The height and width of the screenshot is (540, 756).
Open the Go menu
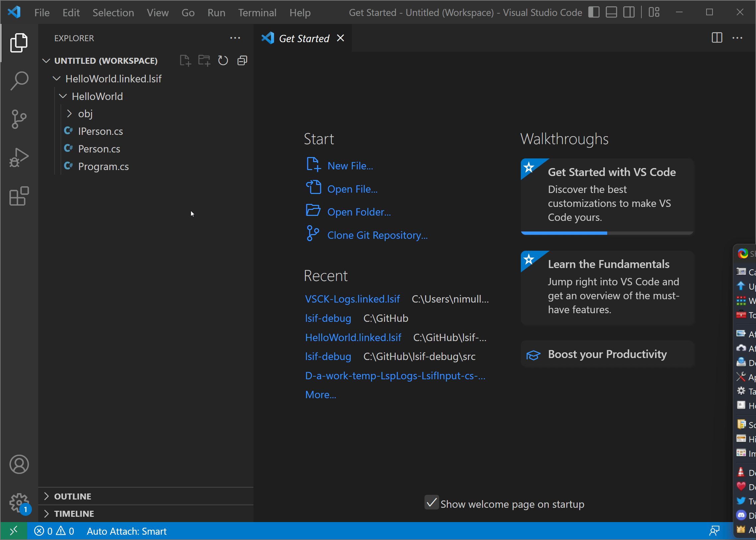click(x=188, y=13)
